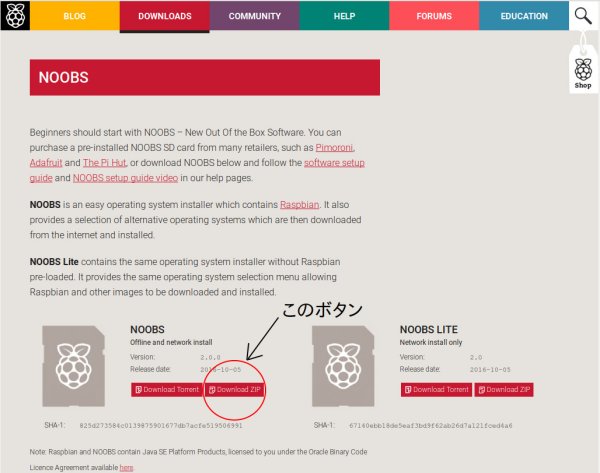Open the BLOG navigation tab

coord(75,16)
